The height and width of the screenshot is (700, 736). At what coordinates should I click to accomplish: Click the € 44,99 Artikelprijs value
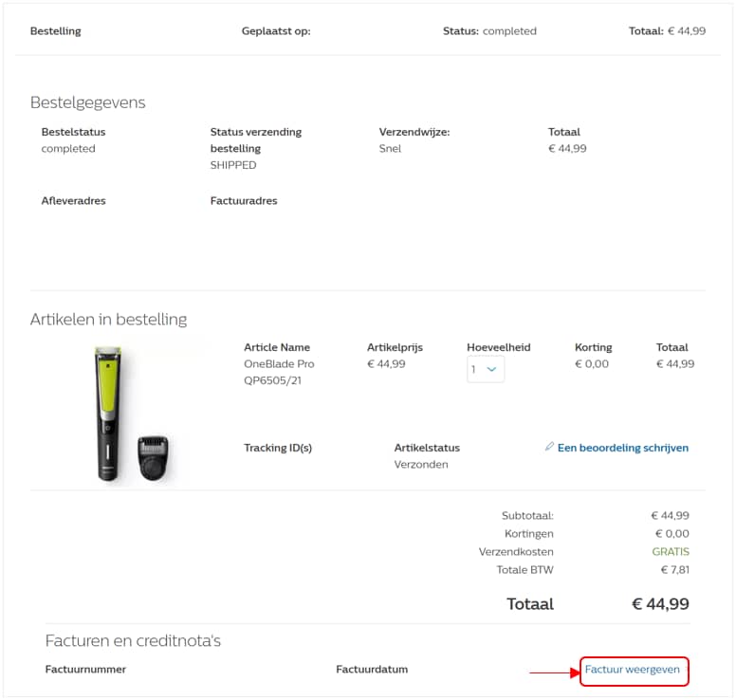coord(386,364)
